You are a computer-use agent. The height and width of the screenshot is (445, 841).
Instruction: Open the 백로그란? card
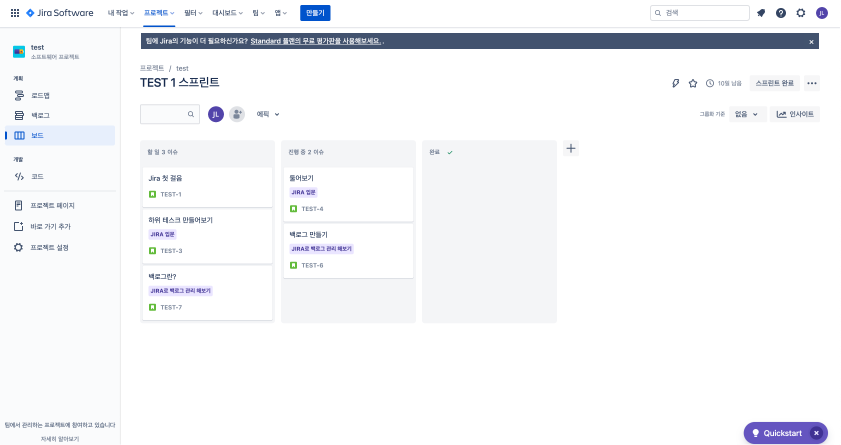[x=207, y=293]
